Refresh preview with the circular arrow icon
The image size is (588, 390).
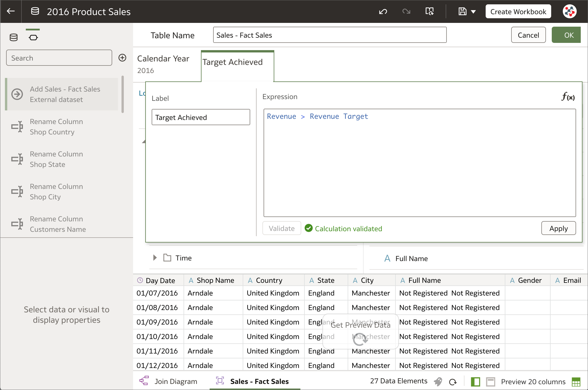[x=453, y=382]
